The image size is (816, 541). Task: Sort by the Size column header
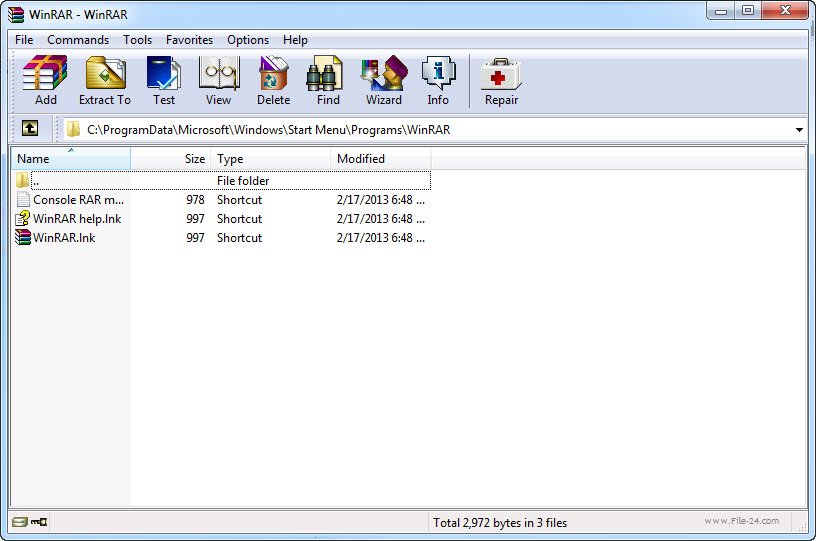pyautogui.click(x=171, y=159)
